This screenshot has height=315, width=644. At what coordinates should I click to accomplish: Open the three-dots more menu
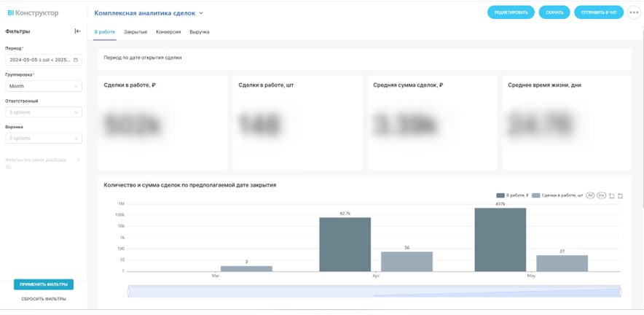coord(634,12)
